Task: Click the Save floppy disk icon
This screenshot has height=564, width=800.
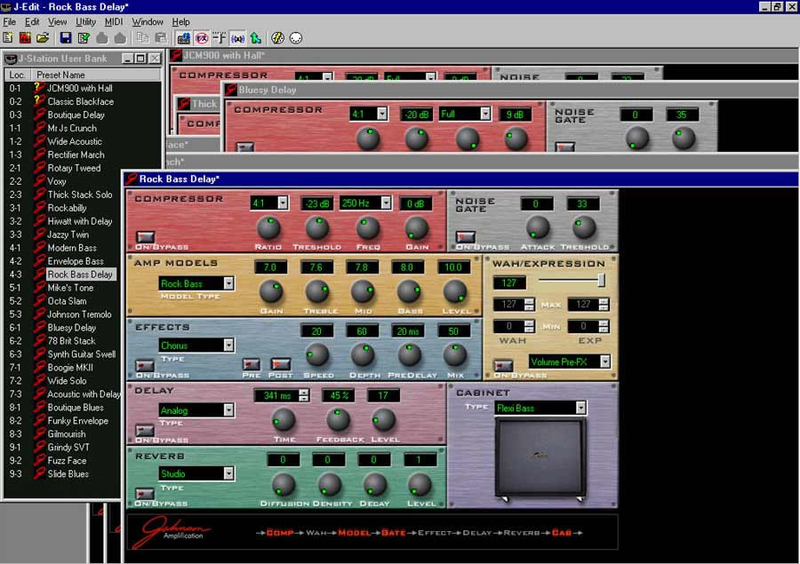Action: 65,38
